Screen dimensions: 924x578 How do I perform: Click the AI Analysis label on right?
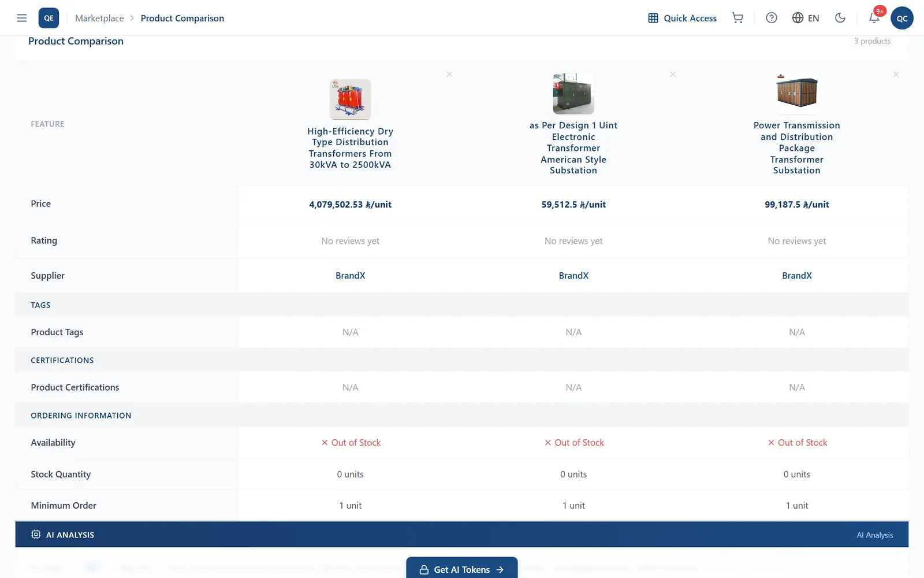[x=874, y=535]
